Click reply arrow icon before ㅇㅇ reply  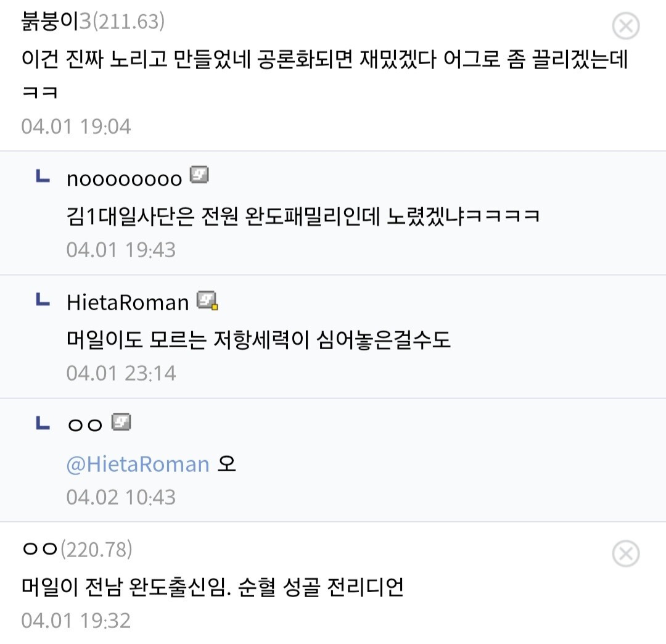tap(43, 423)
